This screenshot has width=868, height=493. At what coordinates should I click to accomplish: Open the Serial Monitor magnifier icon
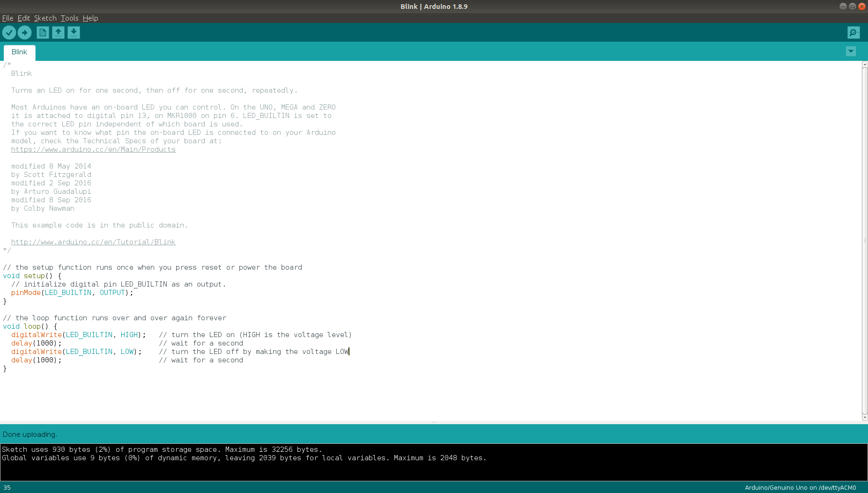(x=853, y=33)
